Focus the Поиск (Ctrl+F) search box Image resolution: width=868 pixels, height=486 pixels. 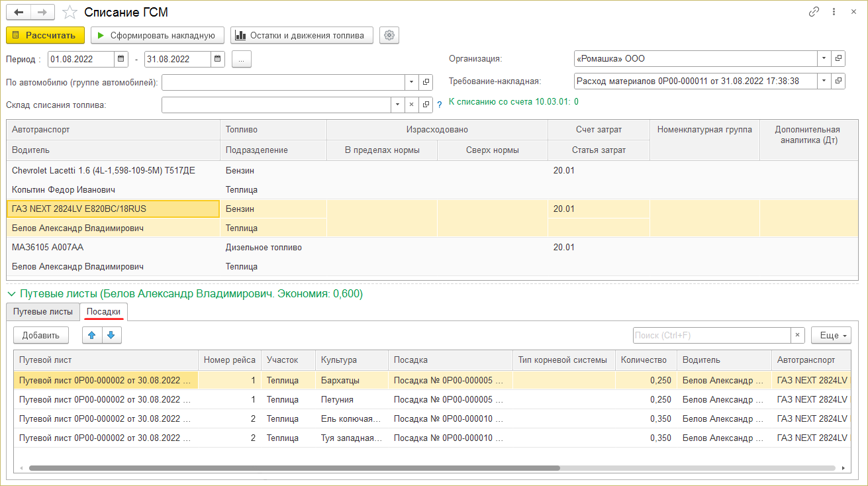[x=712, y=335]
